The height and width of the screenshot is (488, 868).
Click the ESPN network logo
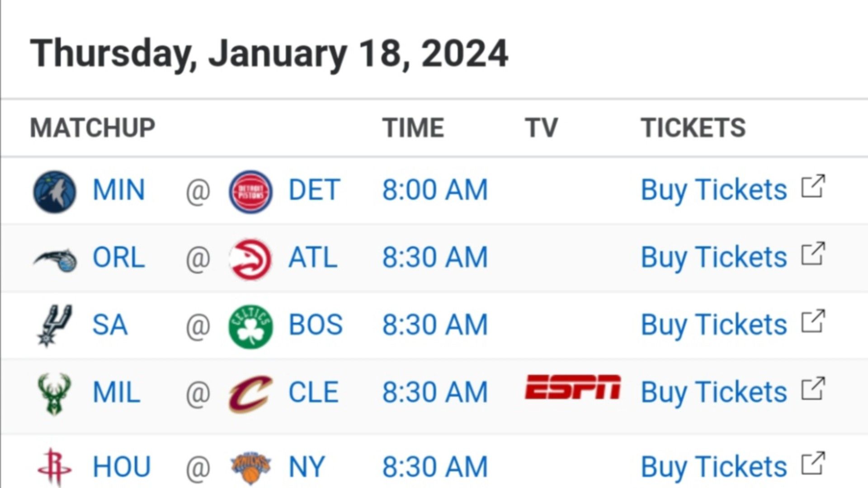(572, 388)
